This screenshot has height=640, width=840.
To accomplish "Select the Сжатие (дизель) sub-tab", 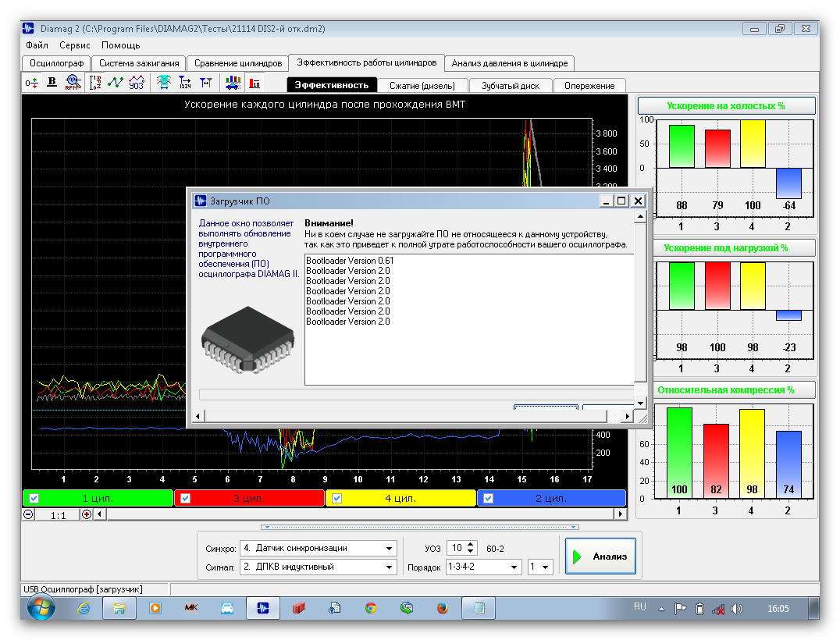I will click(422, 86).
